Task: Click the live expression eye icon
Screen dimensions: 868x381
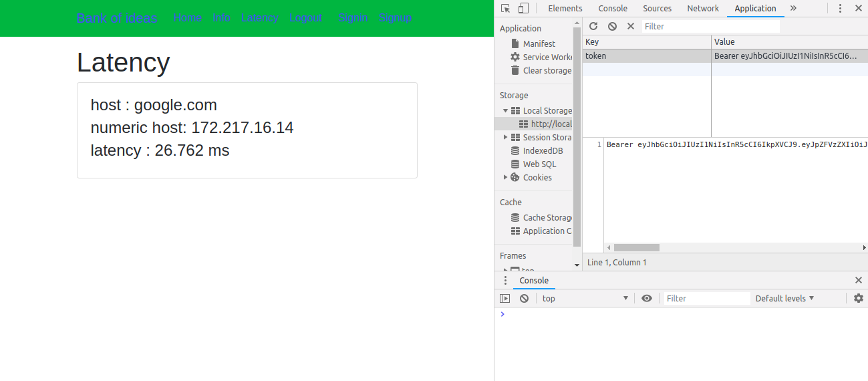Action: (x=646, y=298)
